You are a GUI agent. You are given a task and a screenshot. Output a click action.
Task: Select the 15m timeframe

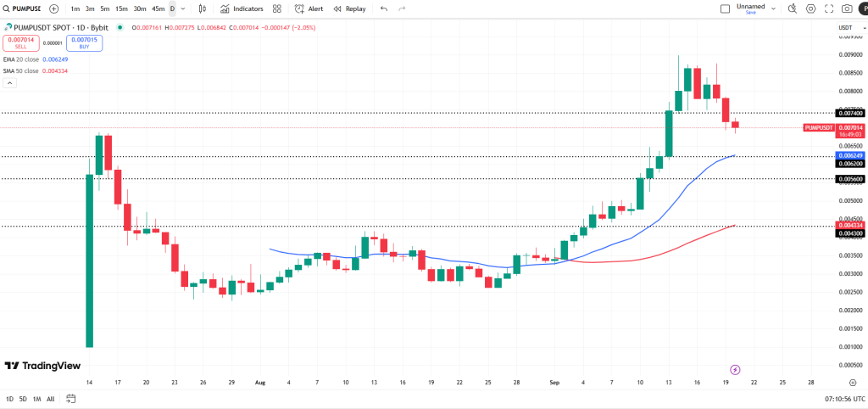pos(122,8)
